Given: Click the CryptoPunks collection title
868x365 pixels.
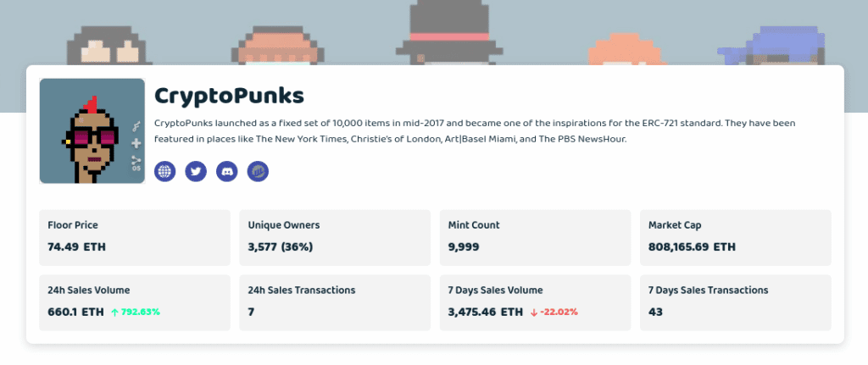Looking at the screenshot, I should 229,94.
